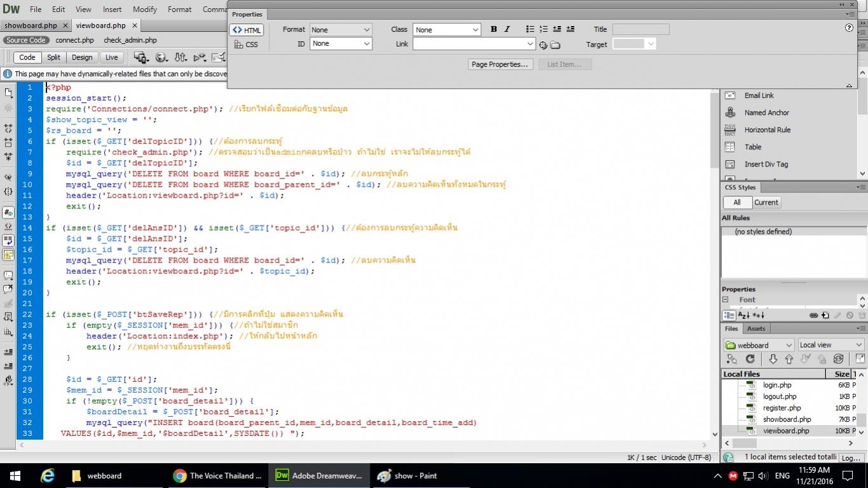
Task: Click the Format Source Code icon
Action: point(9,381)
